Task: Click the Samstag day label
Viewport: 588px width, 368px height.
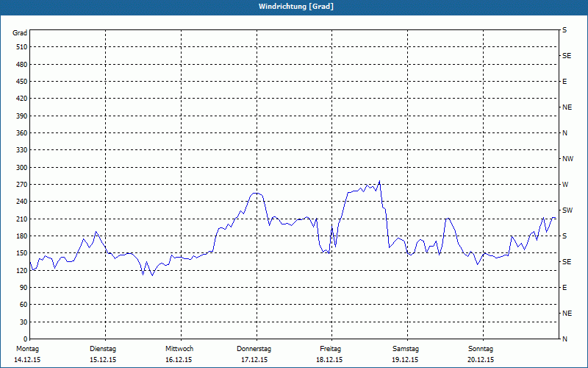Action: pos(405,348)
